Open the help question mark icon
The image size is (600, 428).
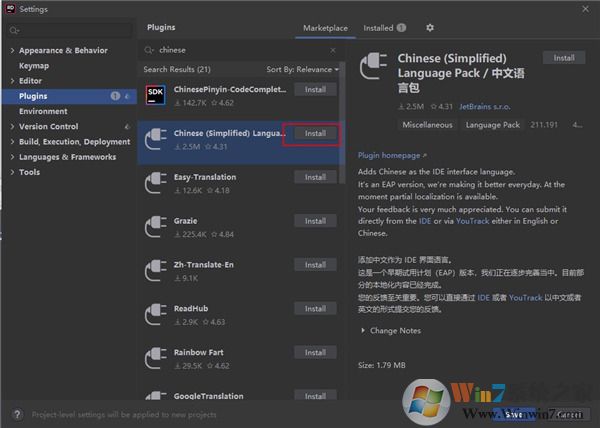pos(17,414)
